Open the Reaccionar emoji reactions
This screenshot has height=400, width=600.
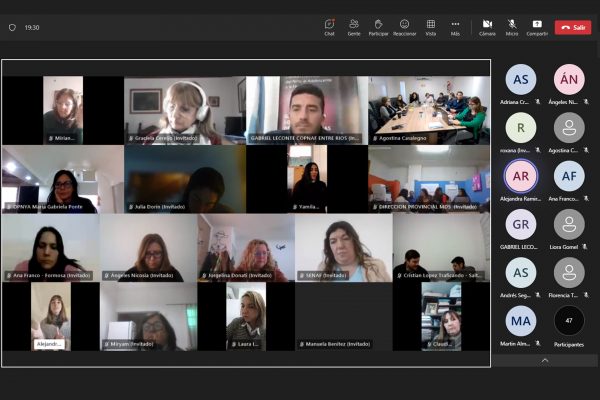click(405, 26)
